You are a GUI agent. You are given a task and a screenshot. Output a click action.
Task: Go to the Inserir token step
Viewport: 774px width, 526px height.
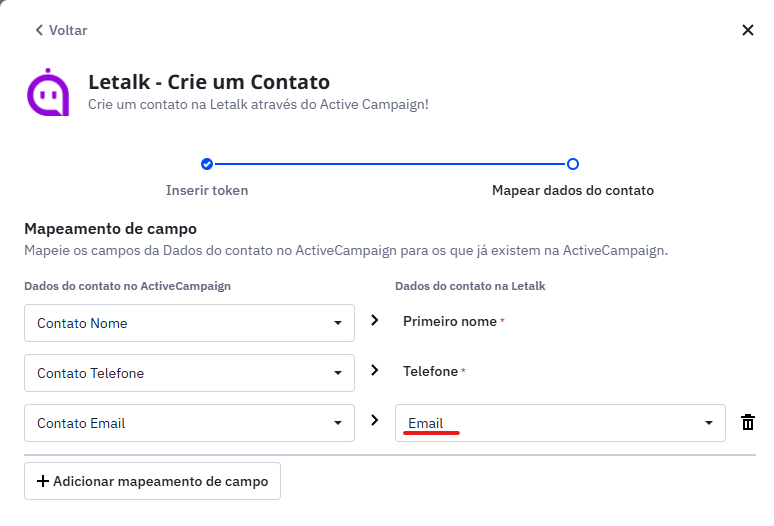(207, 190)
